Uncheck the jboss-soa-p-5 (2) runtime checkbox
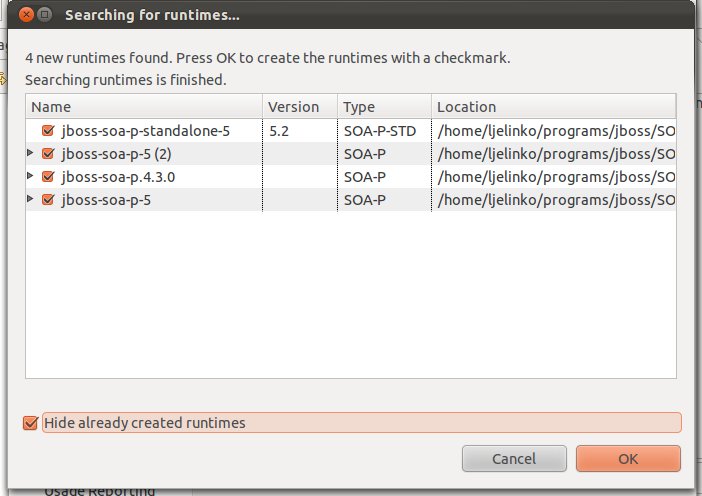This screenshot has width=702, height=496. (x=48, y=153)
